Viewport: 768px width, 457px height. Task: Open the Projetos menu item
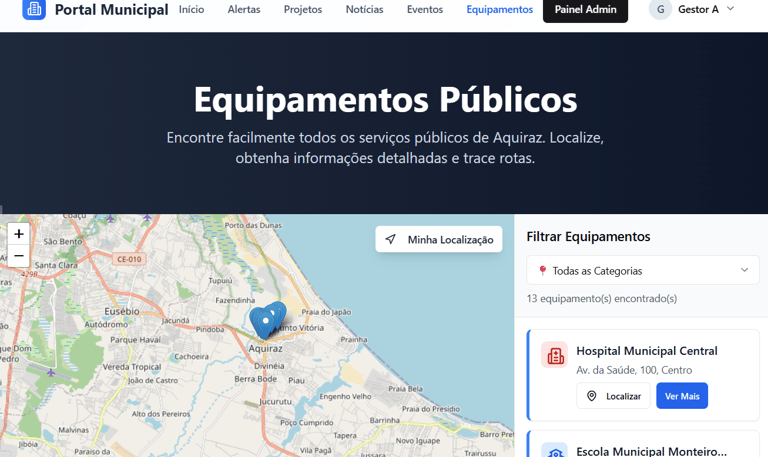pos(303,9)
